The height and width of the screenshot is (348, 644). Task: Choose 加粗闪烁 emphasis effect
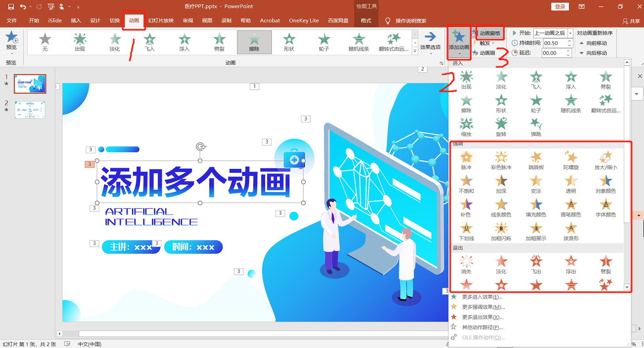click(501, 232)
